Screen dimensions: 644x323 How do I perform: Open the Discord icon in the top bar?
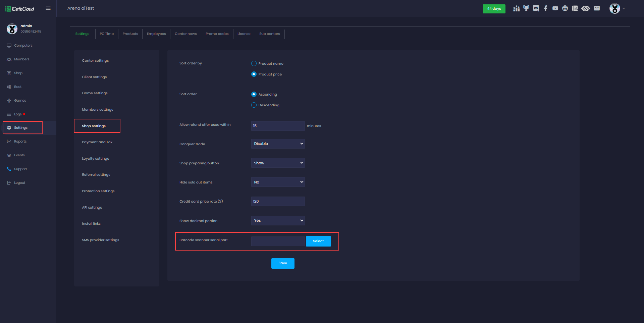(536, 8)
